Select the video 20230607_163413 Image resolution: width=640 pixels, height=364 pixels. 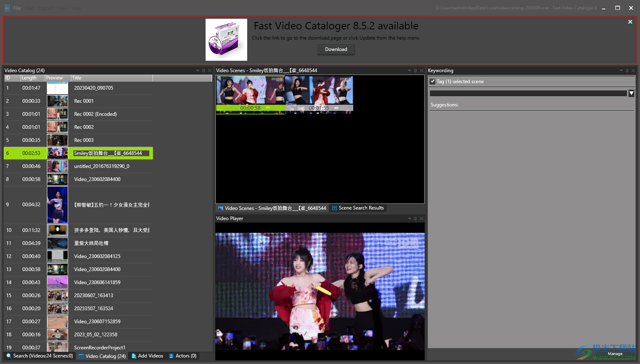[x=78, y=296]
